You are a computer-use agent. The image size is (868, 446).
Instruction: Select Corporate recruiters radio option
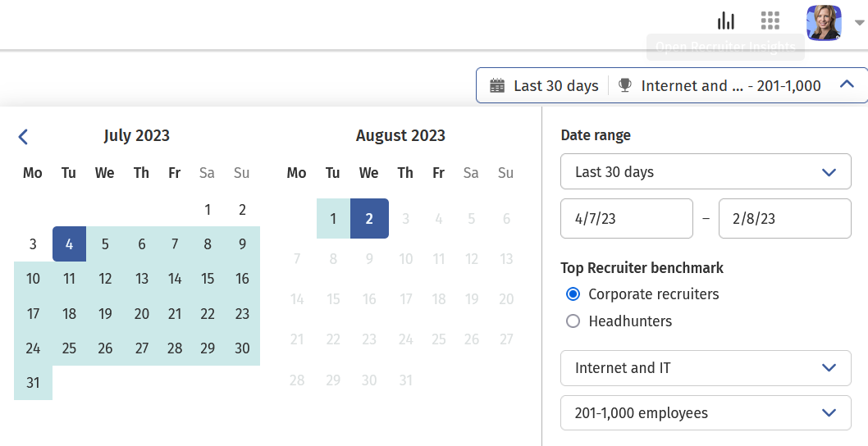pyautogui.click(x=573, y=294)
